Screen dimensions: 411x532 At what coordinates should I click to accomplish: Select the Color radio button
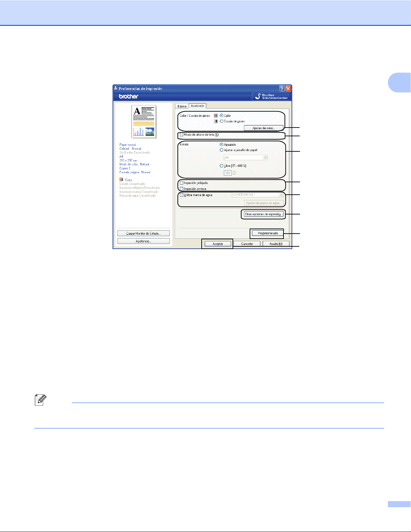(221, 115)
